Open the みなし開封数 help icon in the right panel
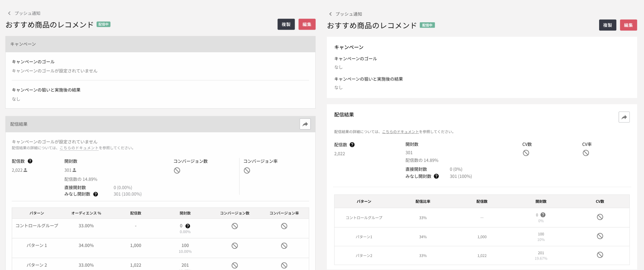644x270 pixels. pos(436,176)
